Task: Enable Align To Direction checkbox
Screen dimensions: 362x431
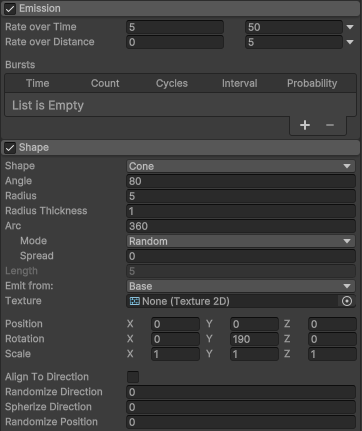Action: point(133,377)
